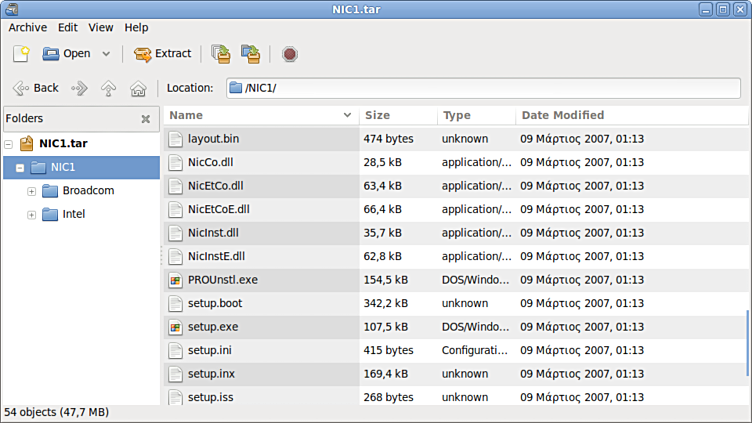This screenshot has width=752, height=423.
Task: Open the View menu
Action: (100, 28)
